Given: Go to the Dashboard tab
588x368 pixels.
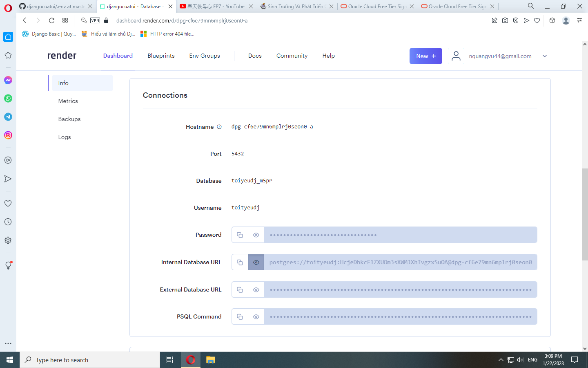Looking at the screenshot, I should (x=118, y=56).
